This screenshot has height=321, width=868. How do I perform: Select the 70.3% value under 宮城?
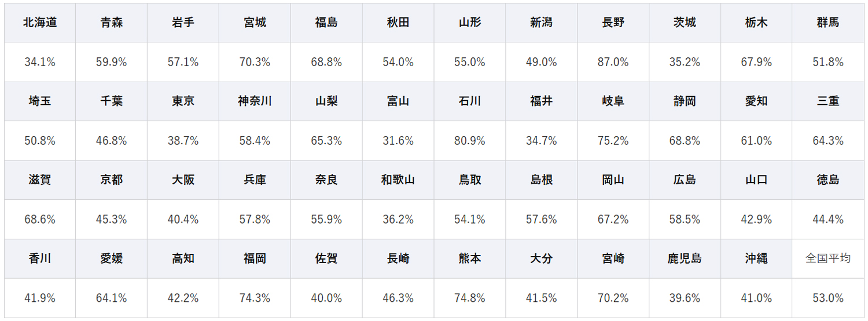(255, 62)
